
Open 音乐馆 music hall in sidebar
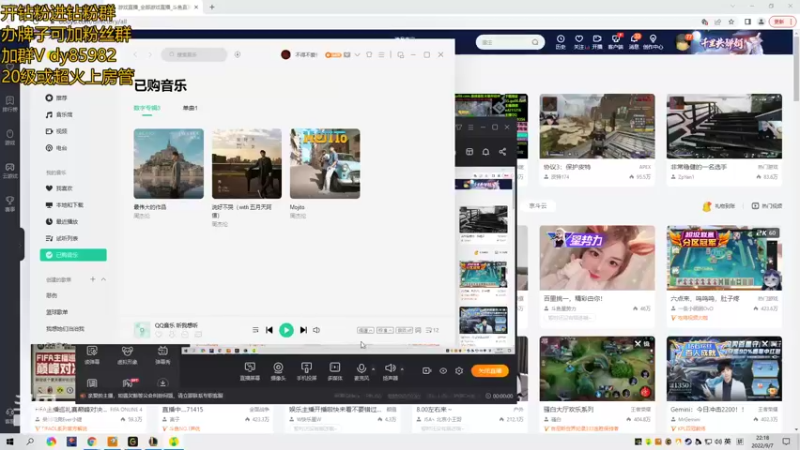[59, 114]
